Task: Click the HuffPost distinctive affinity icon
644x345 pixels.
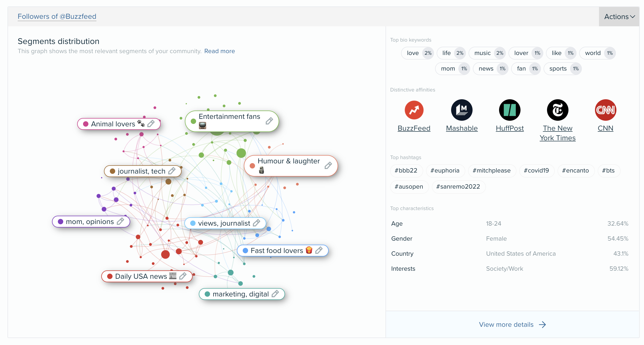Action: [x=510, y=111]
